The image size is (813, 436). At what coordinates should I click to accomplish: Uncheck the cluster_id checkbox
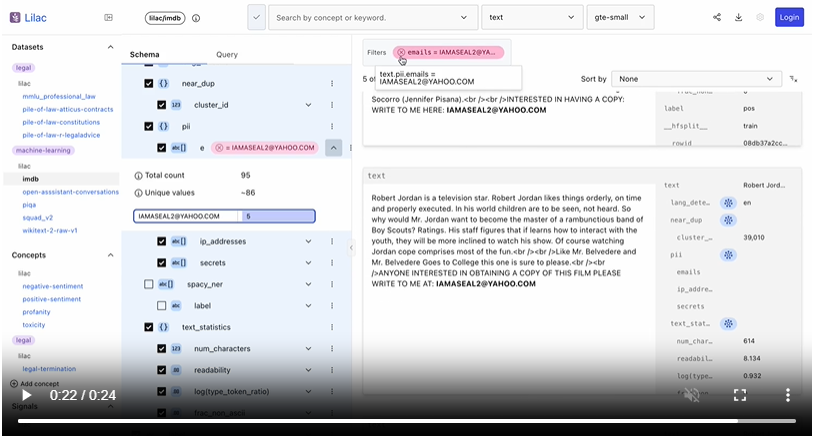tap(162, 105)
